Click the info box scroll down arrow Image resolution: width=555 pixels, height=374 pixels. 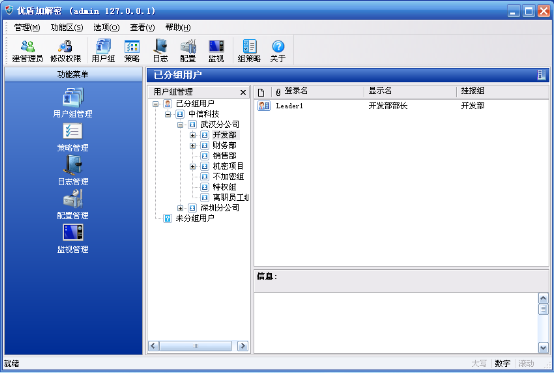pos(543,348)
